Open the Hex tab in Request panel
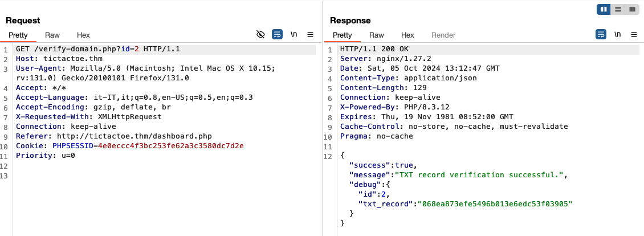 [x=83, y=35]
